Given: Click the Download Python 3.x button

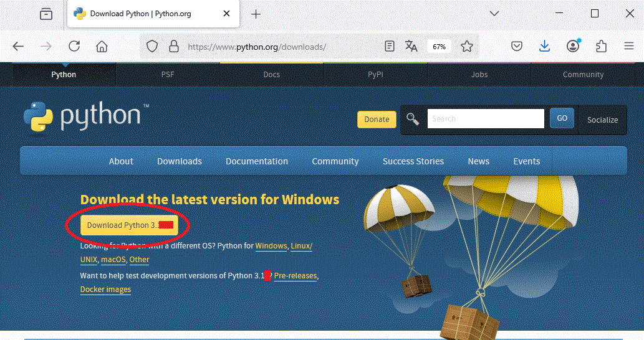Looking at the screenshot, I should click(x=130, y=225).
